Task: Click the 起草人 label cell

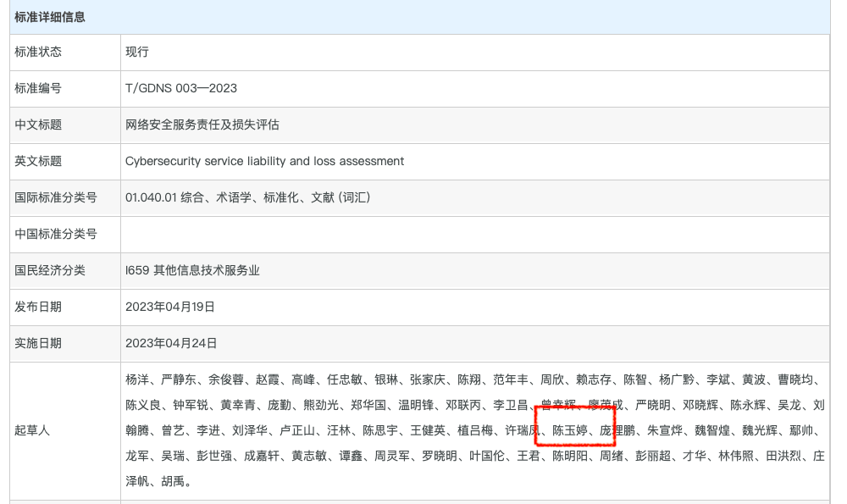Action: pyautogui.click(x=32, y=430)
